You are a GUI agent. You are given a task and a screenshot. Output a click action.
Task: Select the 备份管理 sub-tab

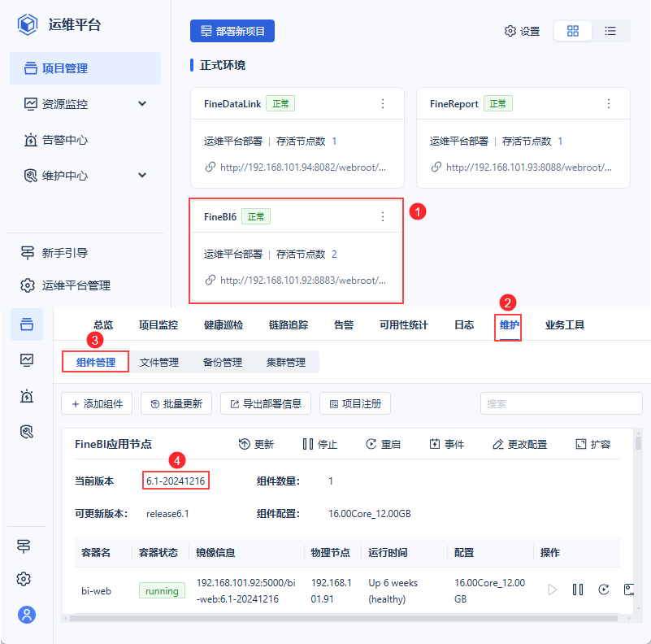[223, 362]
